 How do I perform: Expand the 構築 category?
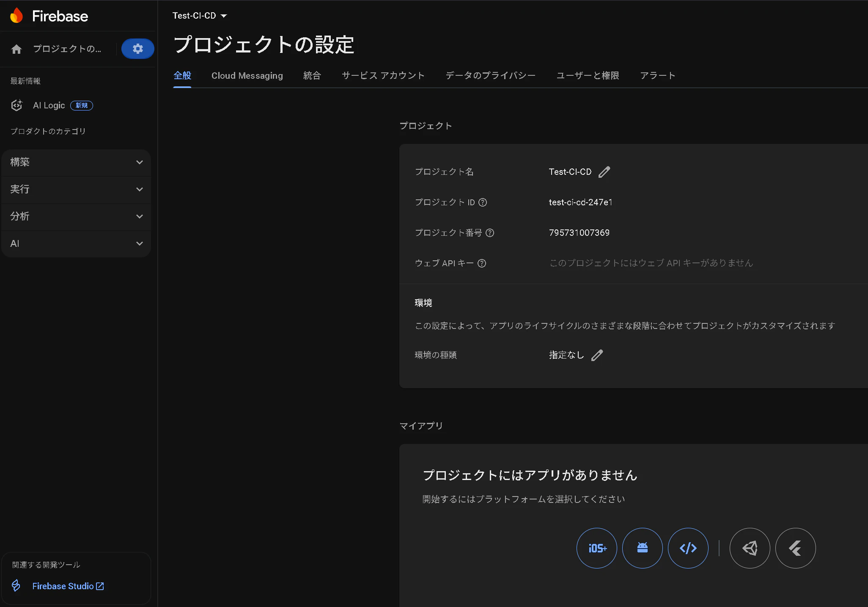(x=76, y=163)
